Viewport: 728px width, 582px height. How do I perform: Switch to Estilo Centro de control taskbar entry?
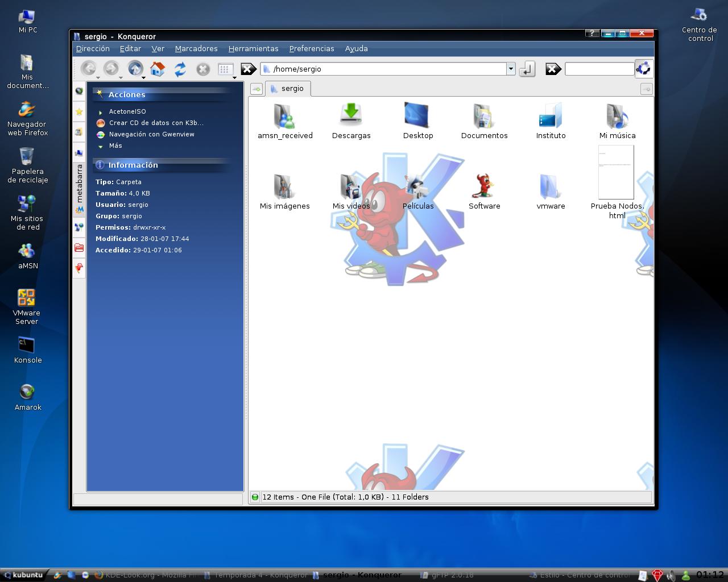(579, 575)
